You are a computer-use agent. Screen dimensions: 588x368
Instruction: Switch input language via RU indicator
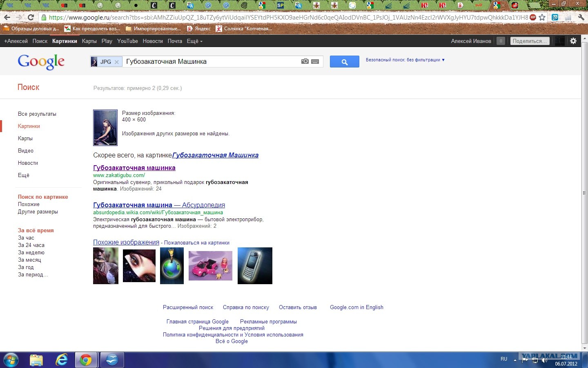[x=504, y=359]
